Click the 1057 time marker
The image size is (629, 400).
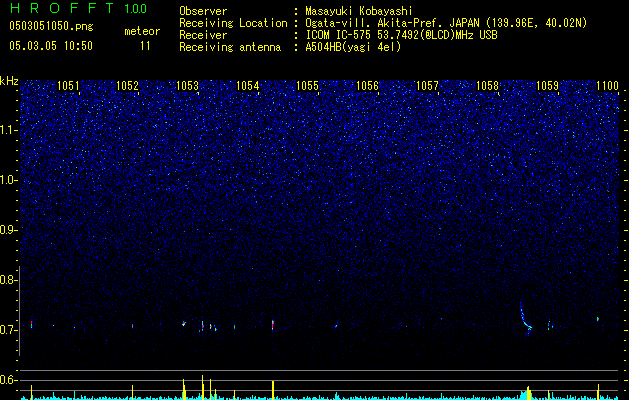coord(427,85)
